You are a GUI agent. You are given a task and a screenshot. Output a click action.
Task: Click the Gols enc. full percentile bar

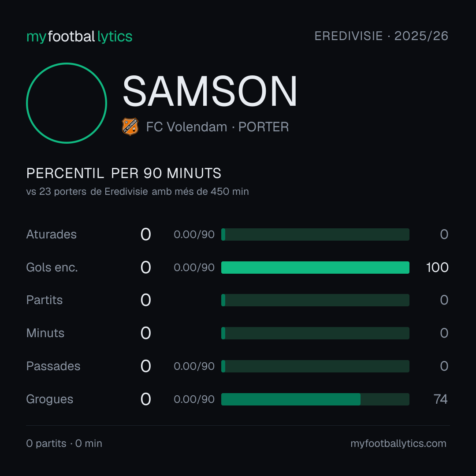point(315,268)
